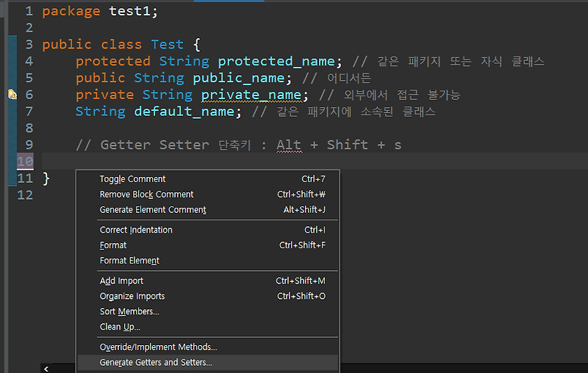Choose Organize Imports menu item

coord(208,296)
